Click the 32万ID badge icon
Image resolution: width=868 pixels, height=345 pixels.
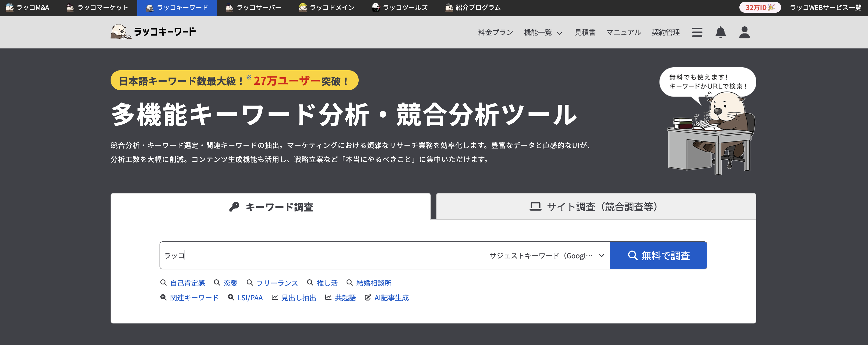click(760, 8)
